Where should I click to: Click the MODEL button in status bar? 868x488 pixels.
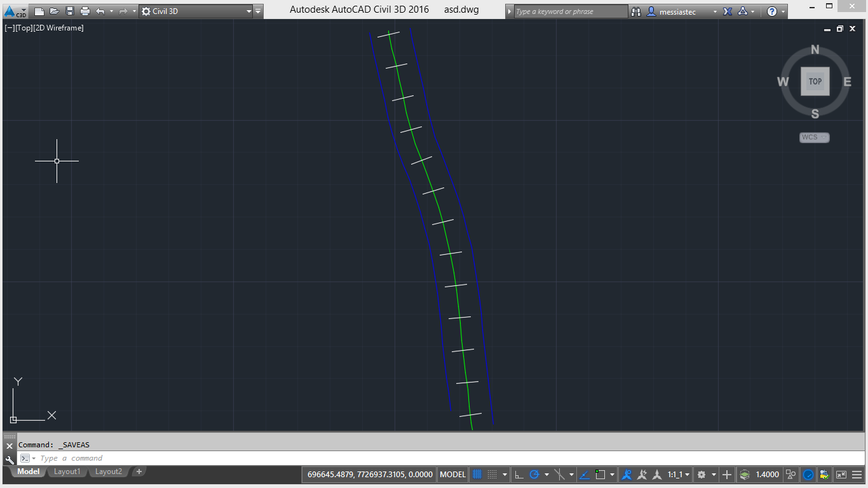click(x=452, y=475)
